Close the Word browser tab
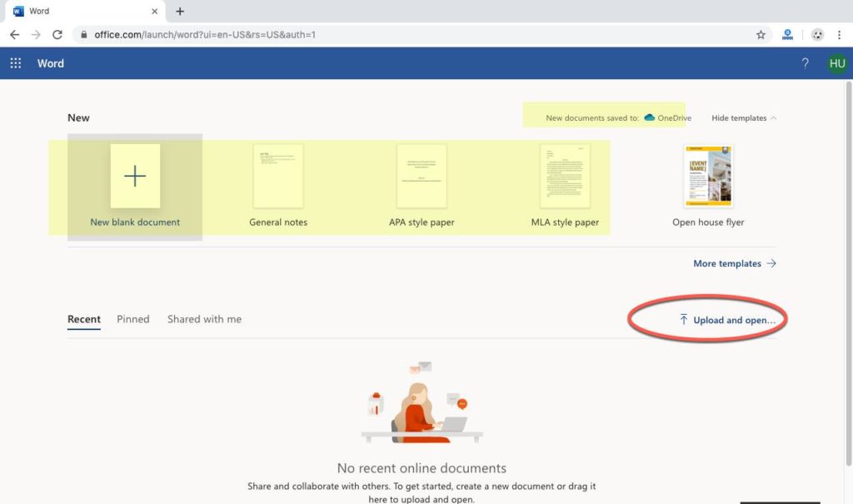Screen dimensions: 853x504 [154, 11]
